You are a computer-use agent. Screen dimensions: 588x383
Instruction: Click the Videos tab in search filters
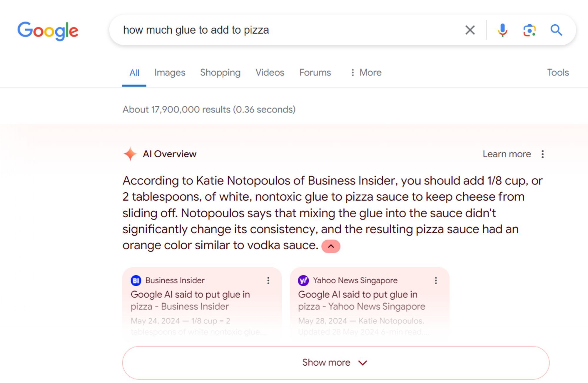(x=269, y=72)
